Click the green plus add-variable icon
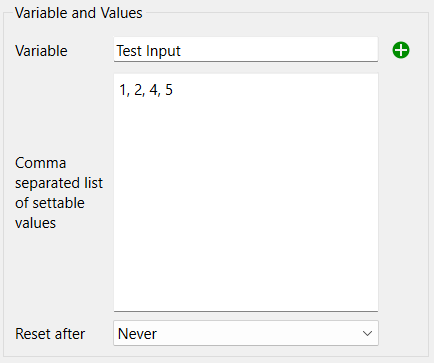Viewport: 434px width, 363px height. (401, 50)
